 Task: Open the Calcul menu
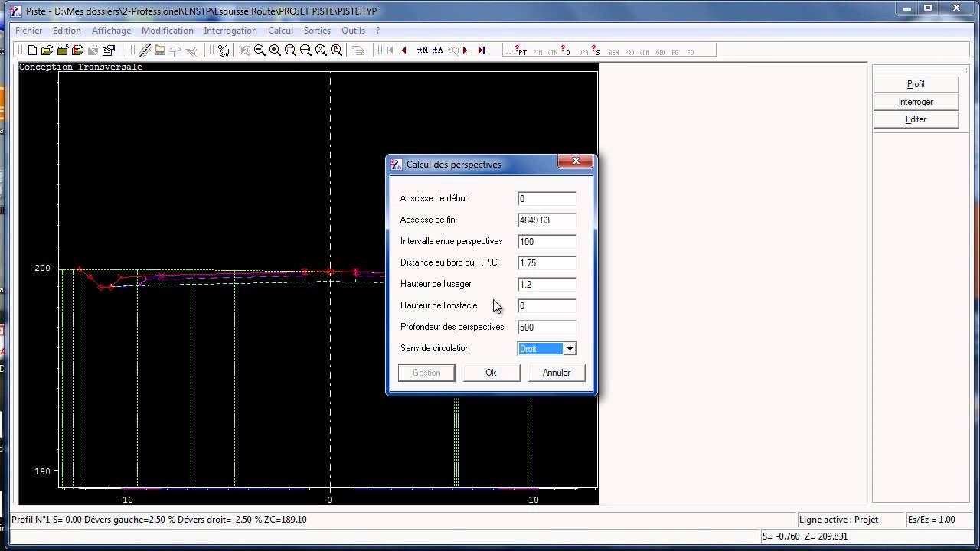coord(280,31)
